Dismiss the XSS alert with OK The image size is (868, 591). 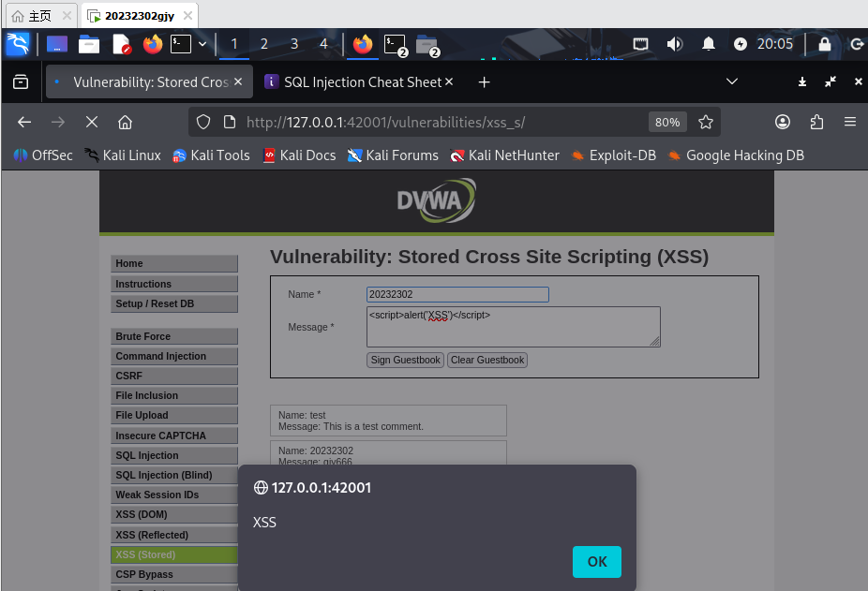597,562
